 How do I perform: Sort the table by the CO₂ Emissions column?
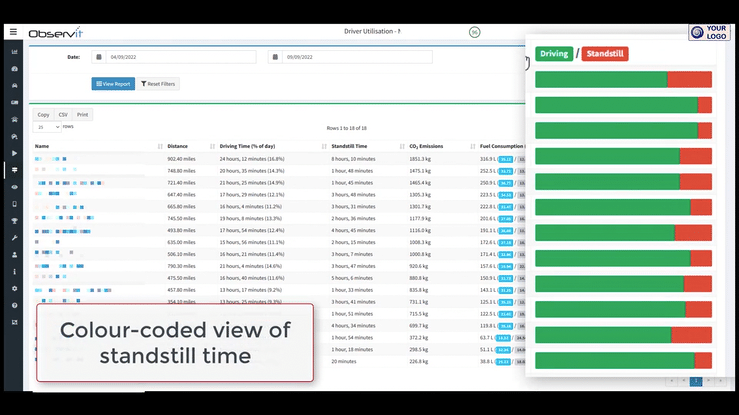(x=442, y=146)
